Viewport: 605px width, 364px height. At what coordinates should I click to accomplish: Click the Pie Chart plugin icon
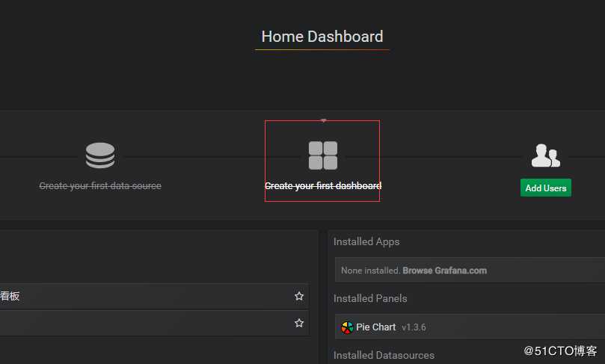347,327
